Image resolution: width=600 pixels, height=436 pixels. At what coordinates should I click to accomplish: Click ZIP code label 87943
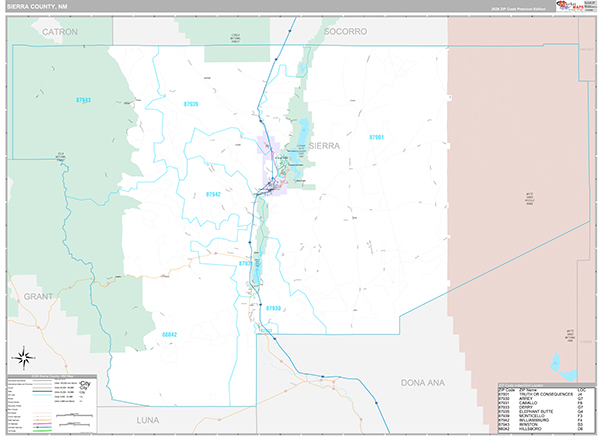(x=83, y=100)
